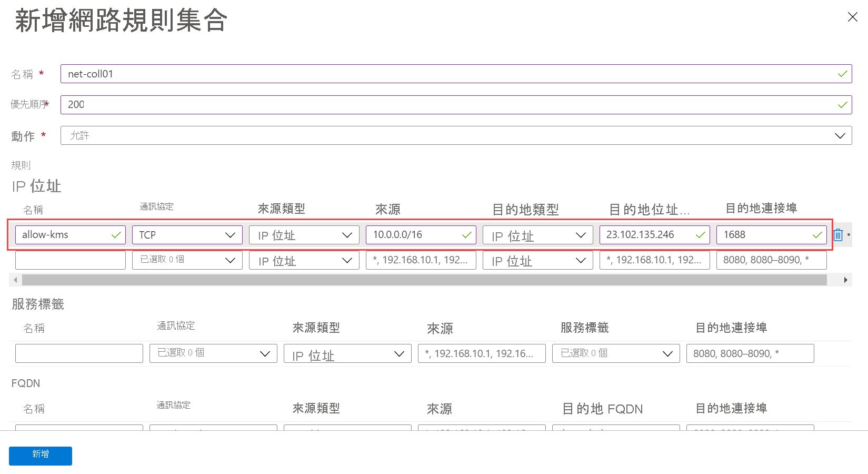Click the 目的地 FQDN column header
868x474 pixels.
tap(603, 409)
